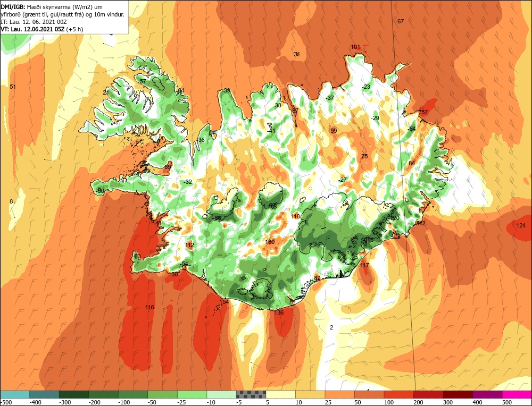Viewport: 532px width, 406px height.
Task: Click the flux value '-41' in north-central Iceland
Action: click(271, 131)
